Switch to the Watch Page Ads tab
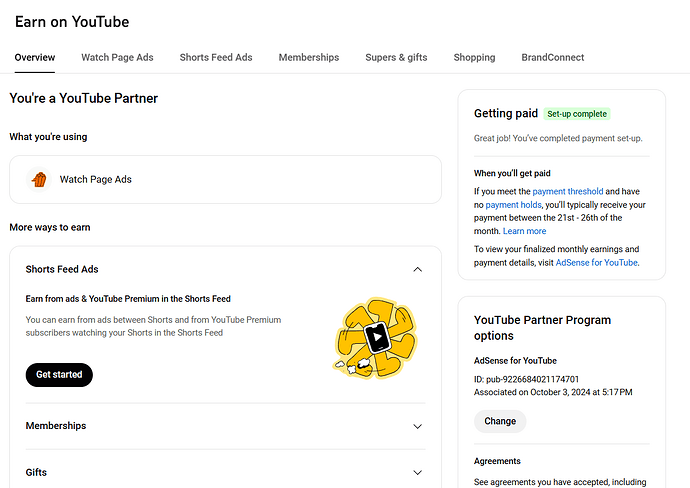690x488 pixels. pyautogui.click(x=117, y=58)
